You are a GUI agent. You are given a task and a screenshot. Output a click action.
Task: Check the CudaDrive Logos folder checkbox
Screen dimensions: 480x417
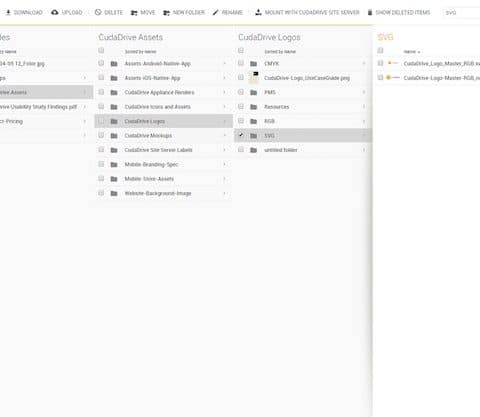tap(101, 121)
